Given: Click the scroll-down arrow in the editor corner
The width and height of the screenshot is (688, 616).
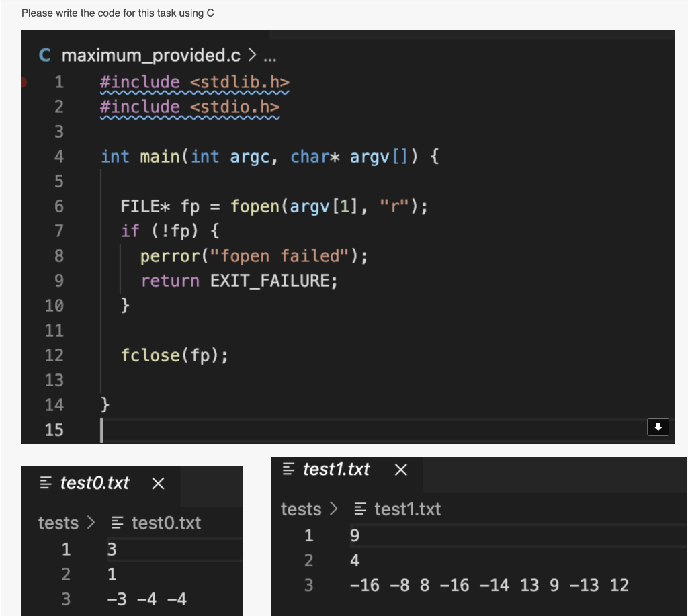Looking at the screenshot, I should click(x=658, y=427).
